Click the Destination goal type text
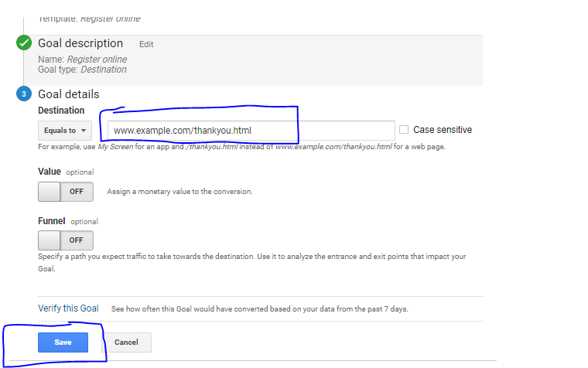 (104, 70)
